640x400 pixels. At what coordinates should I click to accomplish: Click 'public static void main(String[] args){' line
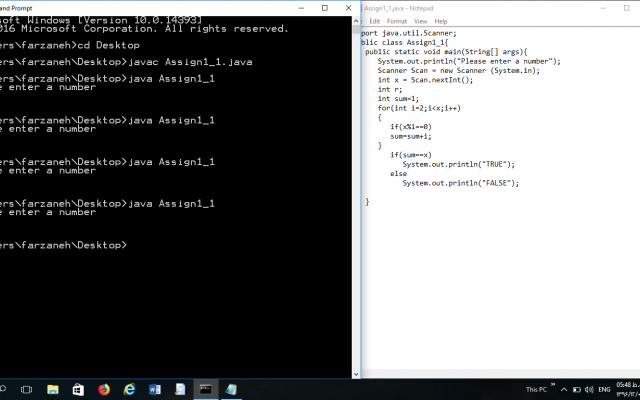[x=446, y=52]
